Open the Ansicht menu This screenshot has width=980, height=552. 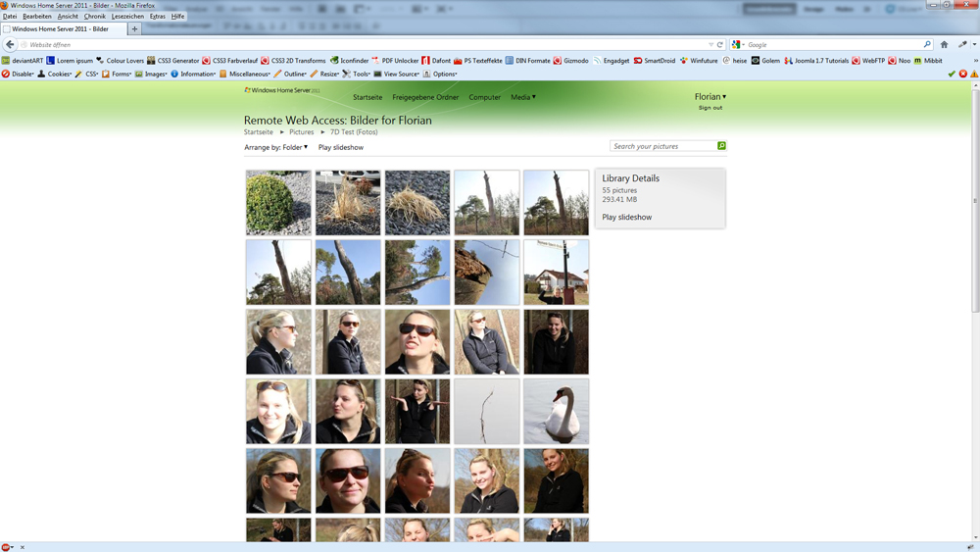(68, 17)
